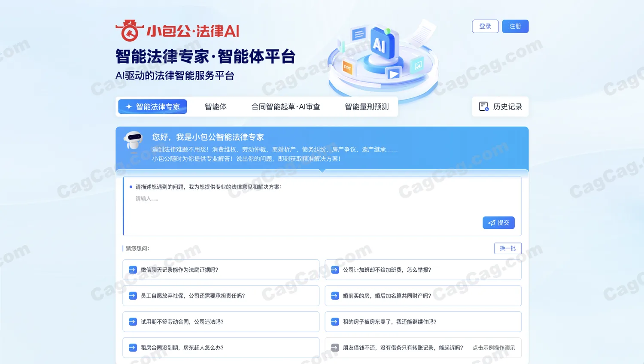Click heading 智能法律专家·智能体平台
This screenshot has height=364, width=644.
tap(205, 56)
